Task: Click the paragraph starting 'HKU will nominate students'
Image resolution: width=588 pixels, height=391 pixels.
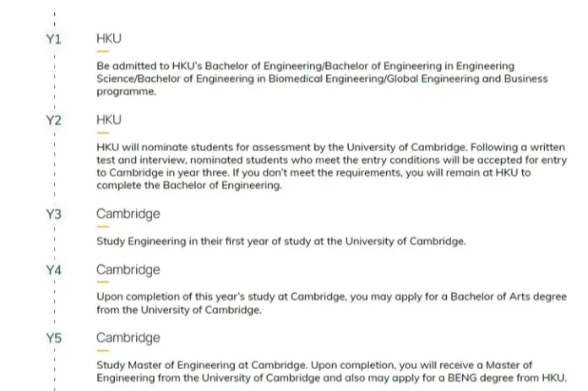Action: click(x=331, y=166)
